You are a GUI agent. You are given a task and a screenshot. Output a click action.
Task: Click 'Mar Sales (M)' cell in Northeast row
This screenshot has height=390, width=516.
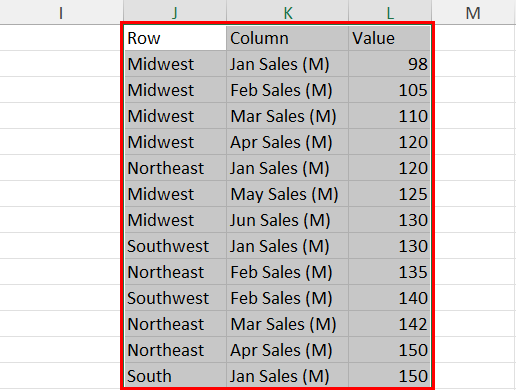tap(287, 324)
